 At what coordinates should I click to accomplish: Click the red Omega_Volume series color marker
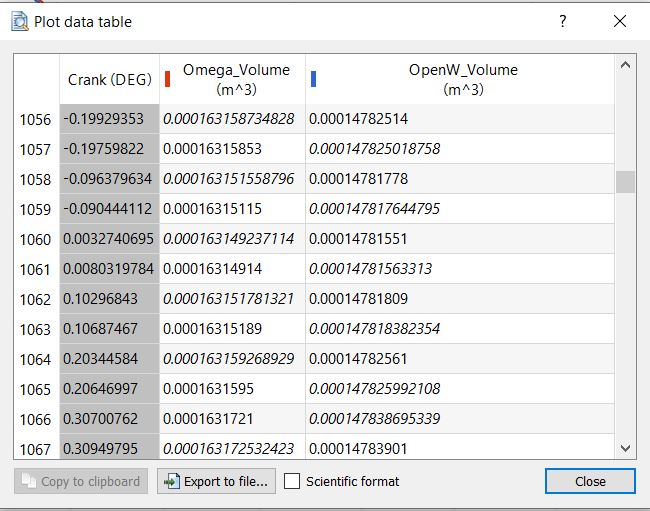[167, 79]
